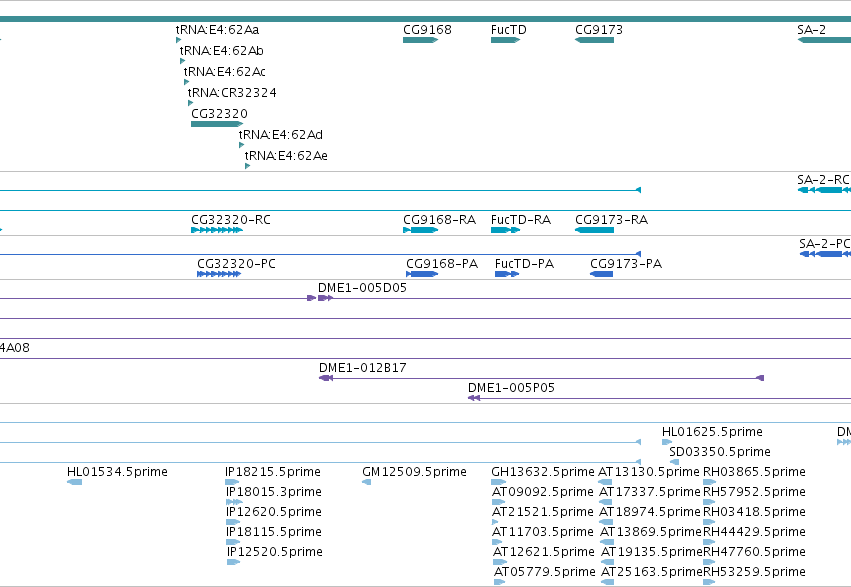The width and height of the screenshot is (851, 587).
Task: Click the AT25163.5prime label
Action: click(652, 572)
